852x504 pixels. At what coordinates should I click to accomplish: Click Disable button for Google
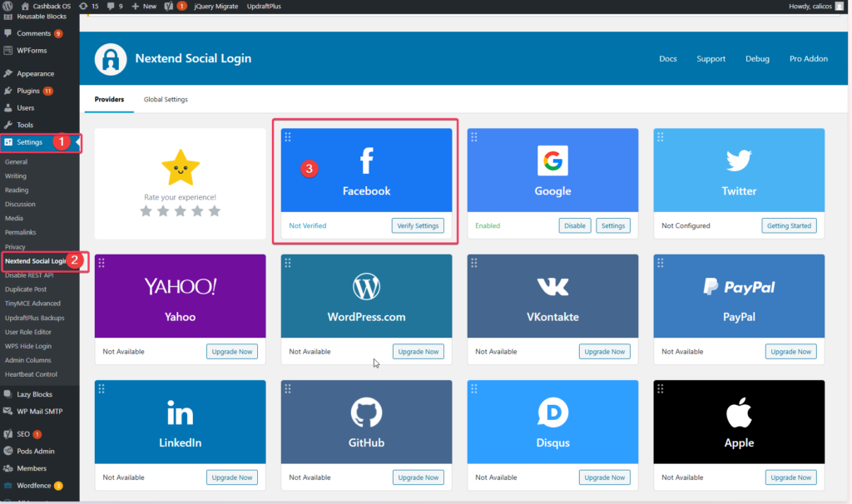tap(575, 226)
